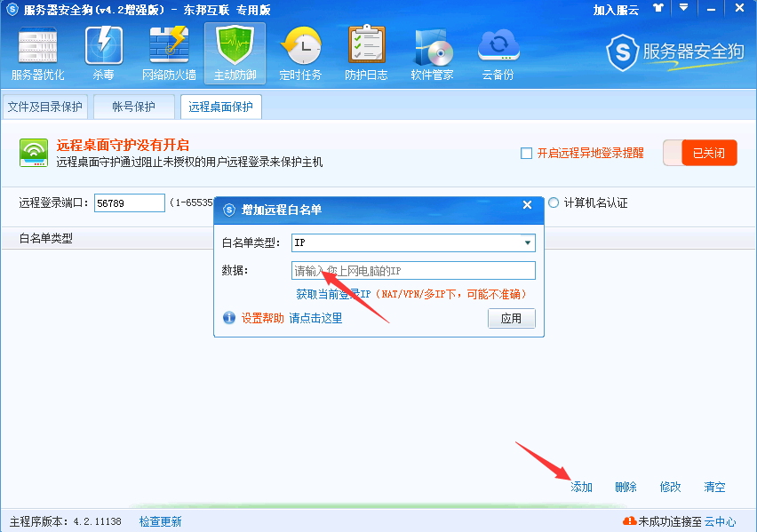Click the 添加 add link
The height and width of the screenshot is (532, 757).
(581, 487)
